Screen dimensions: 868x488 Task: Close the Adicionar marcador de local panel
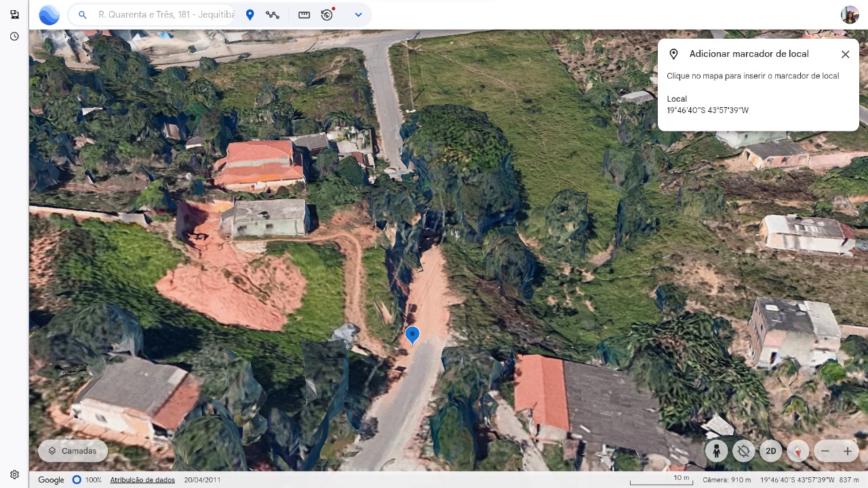pyautogui.click(x=845, y=54)
